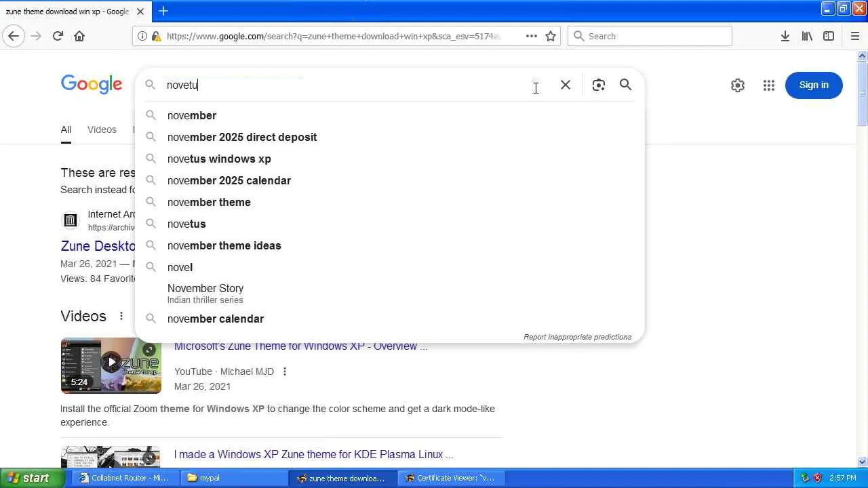
Task: Click the browser forward arrow
Action: (x=36, y=36)
